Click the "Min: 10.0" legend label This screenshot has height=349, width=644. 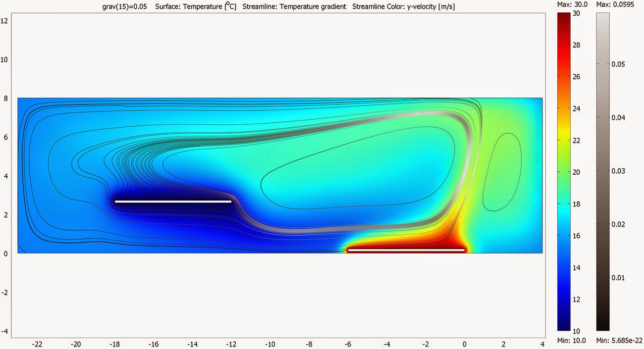pyautogui.click(x=571, y=340)
